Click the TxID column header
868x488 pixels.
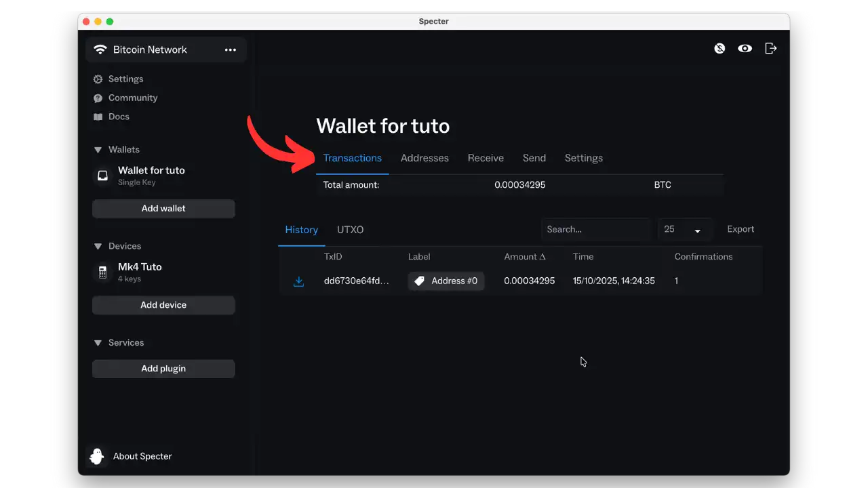(334, 257)
